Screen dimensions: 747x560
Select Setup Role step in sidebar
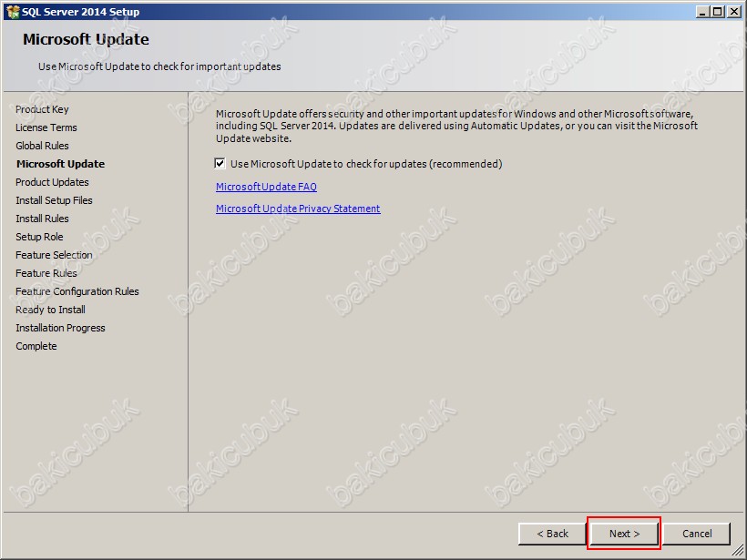tap(39, 237)
